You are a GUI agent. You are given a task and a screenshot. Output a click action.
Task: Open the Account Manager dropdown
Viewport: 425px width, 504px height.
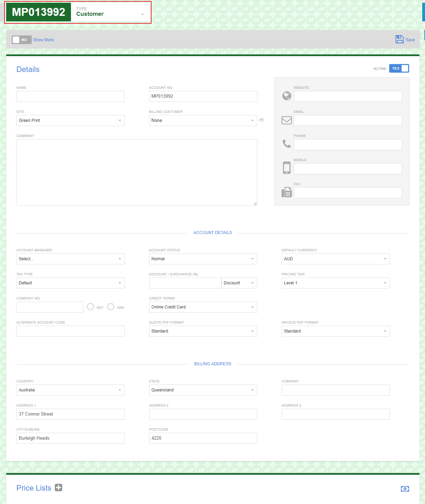coord(70,259)
